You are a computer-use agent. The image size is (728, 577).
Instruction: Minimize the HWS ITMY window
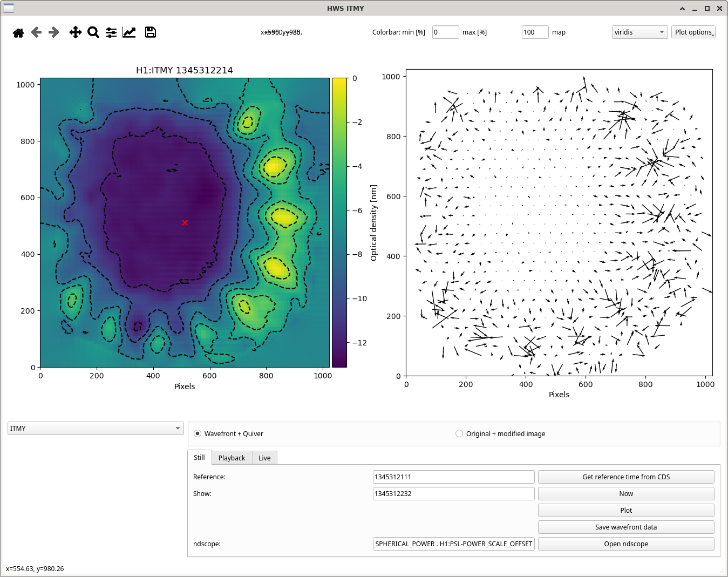695,8
